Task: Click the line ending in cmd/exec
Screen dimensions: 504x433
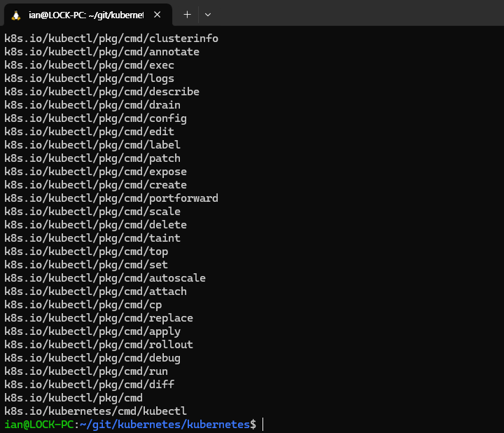Action: tap(89, 65)
